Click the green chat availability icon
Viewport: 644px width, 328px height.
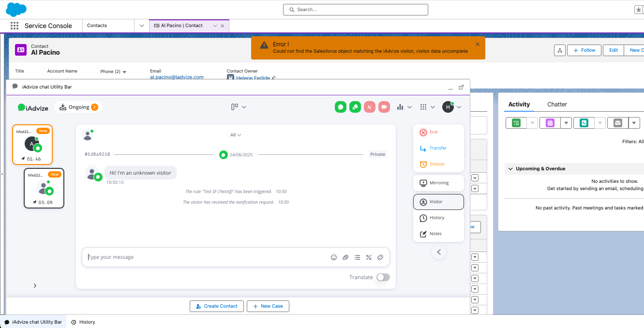coord(341,107)
